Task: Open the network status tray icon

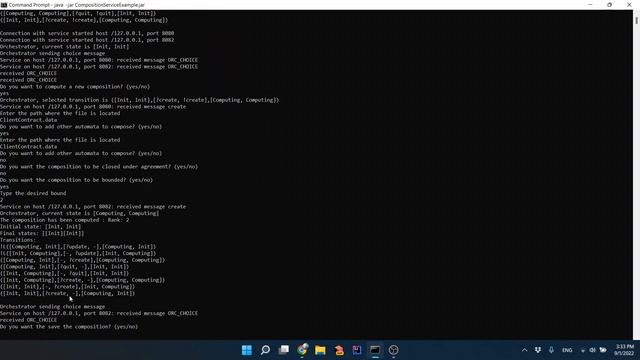Action: [583, 350]
